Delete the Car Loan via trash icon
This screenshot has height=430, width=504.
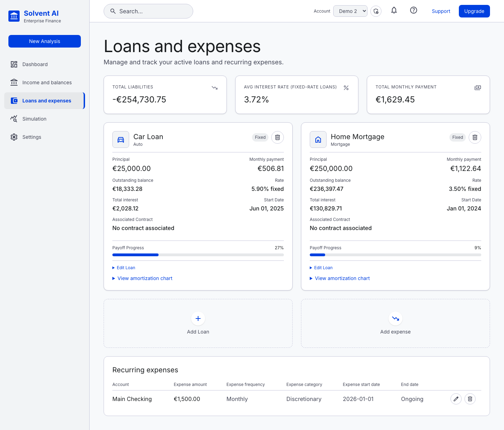pyautogui.click(x=278, y=137)
